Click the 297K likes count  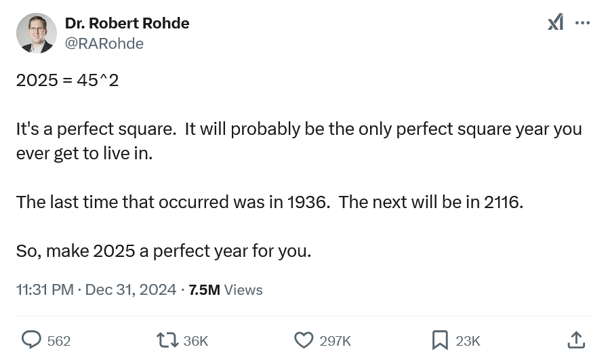(x=335, y=341)
